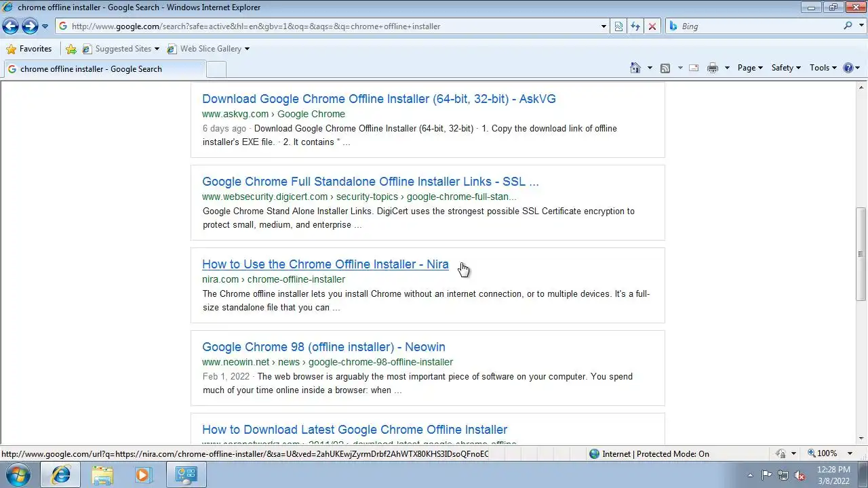868x488 pixels.
Task: Click the Internet Explorer taskbar icon
Action: [x=60, y=475]
